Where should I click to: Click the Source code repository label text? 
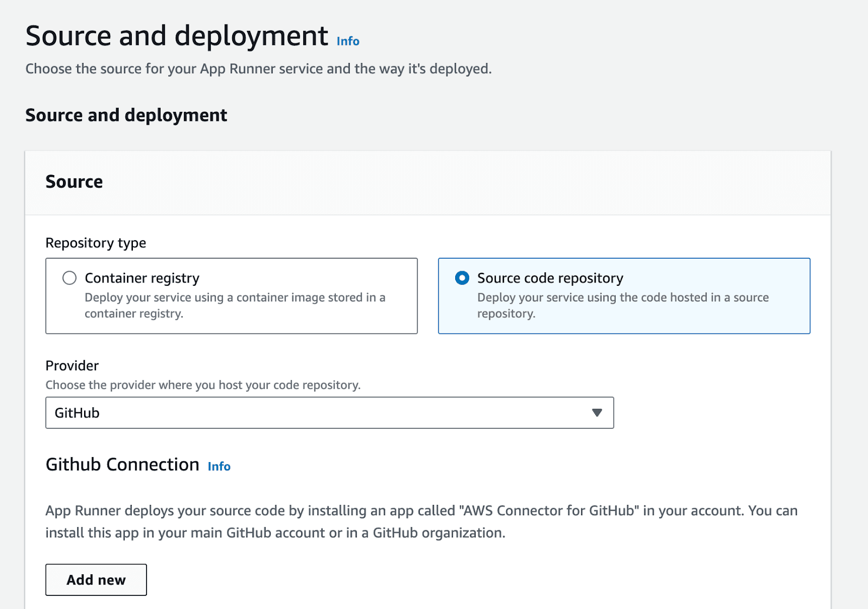point(550,278)
